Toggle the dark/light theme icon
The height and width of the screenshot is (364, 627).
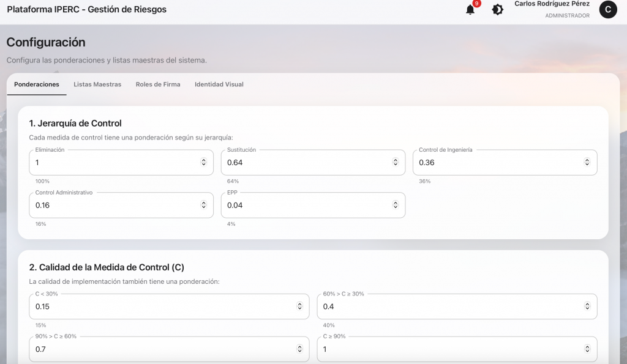click(498, 10)
